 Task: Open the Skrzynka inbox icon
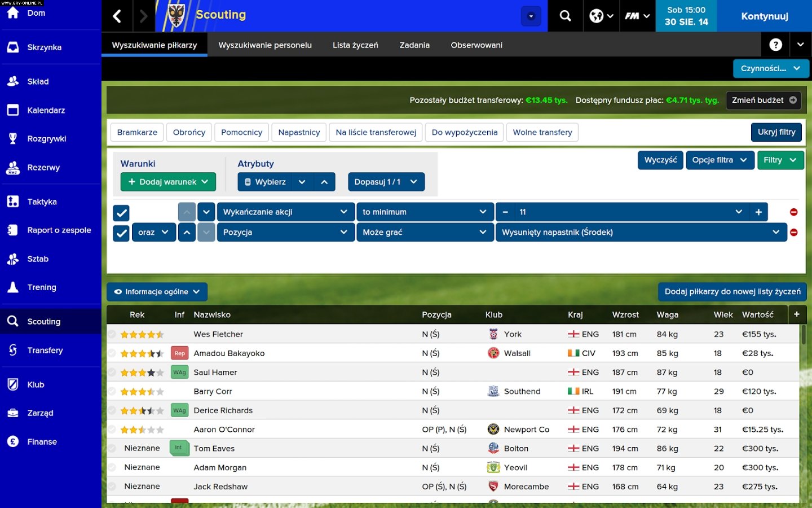[x=12, y=47]
